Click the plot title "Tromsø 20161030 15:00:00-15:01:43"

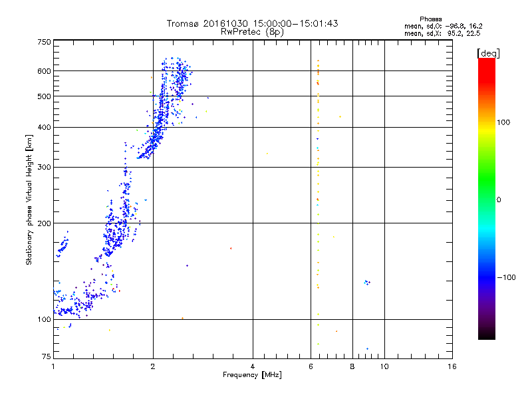tap(252, 23)
